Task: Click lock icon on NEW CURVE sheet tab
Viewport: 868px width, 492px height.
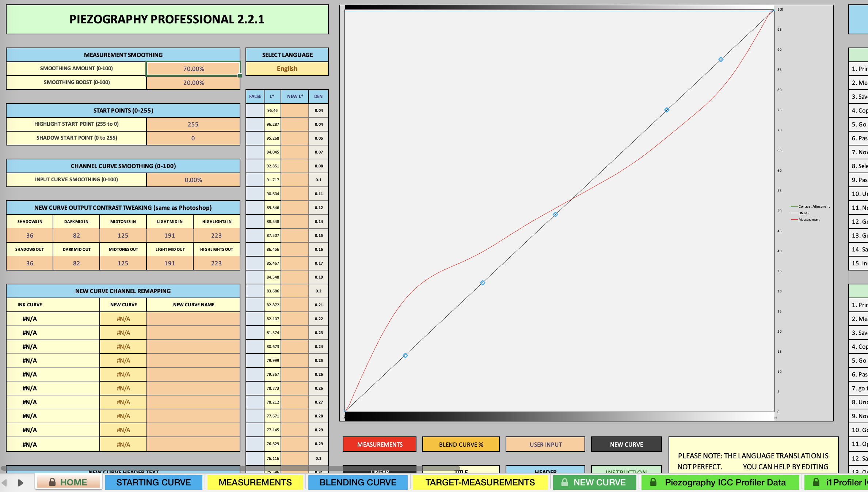Action: [564, 482]
